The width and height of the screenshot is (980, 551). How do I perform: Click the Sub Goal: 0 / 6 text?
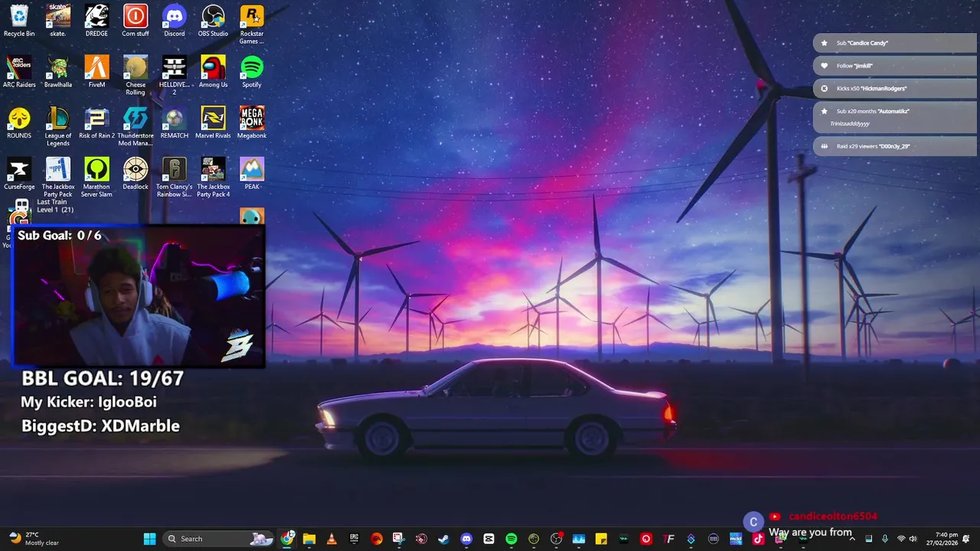(x=59, y=236)
